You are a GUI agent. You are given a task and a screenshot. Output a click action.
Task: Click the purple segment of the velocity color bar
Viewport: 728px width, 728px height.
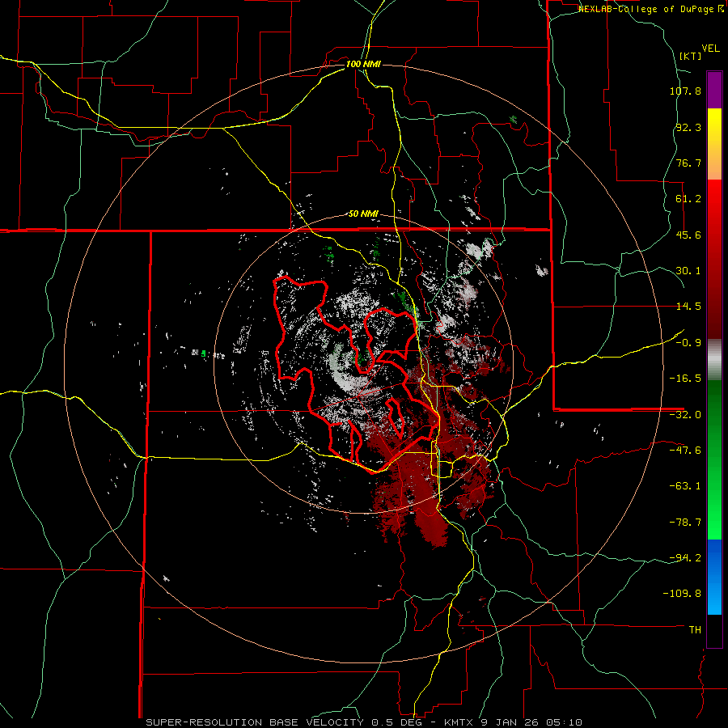click(714, 90)
